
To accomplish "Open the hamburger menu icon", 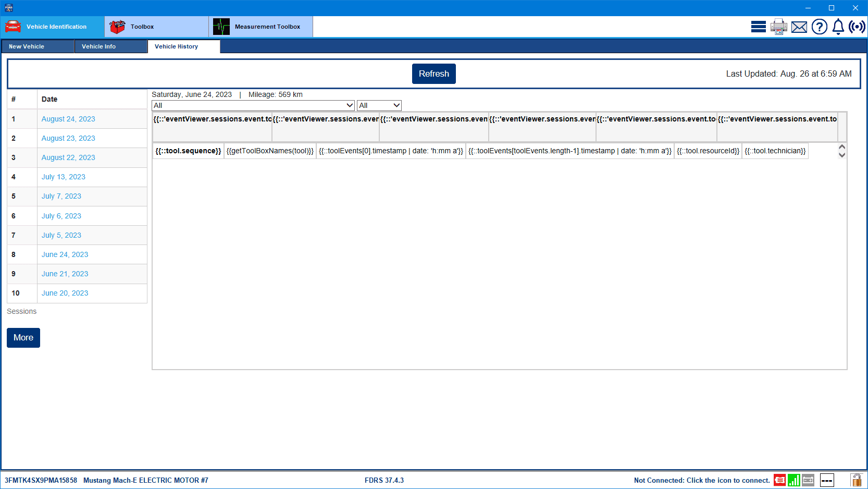I will pyautogui.click(x=758, y=27).
